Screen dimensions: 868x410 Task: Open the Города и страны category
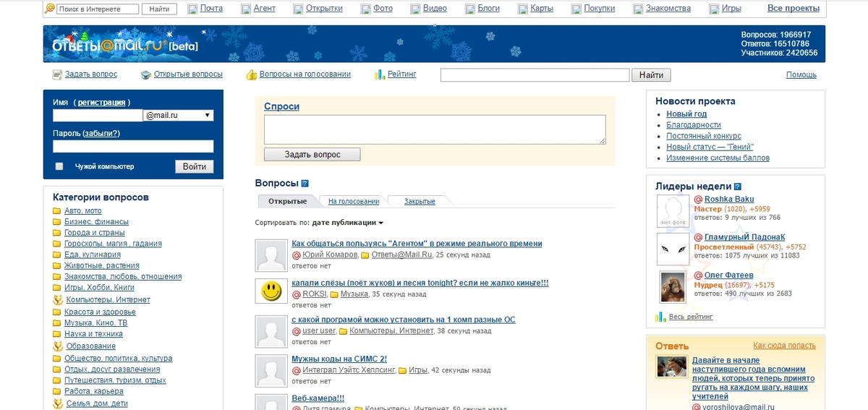click(x=95, y=233)
